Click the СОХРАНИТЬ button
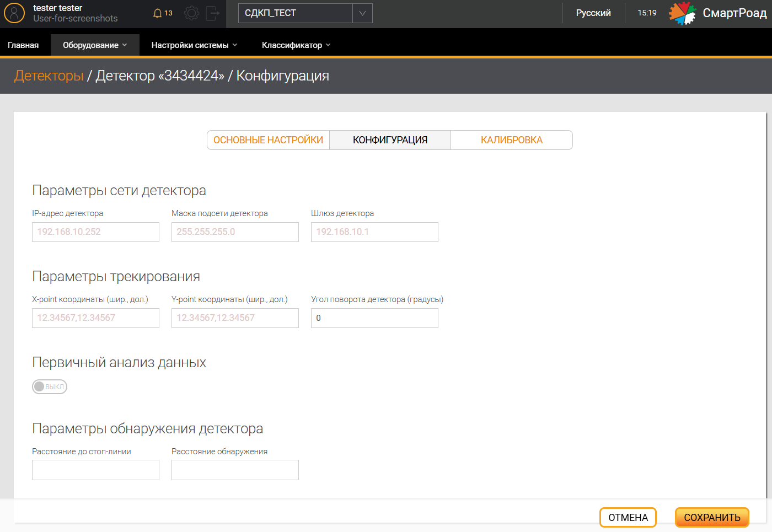 [712, 518]
